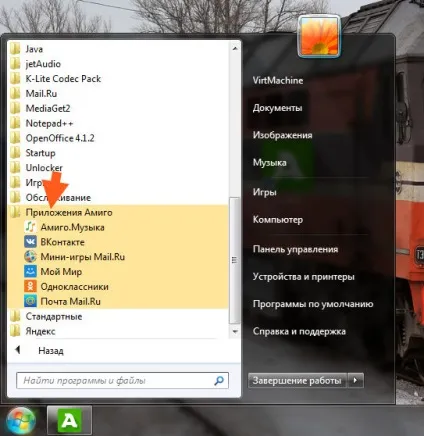Viewport: 424px width, 436px height.
Task: Open Изображения library
Action: [x=283, y=135]
